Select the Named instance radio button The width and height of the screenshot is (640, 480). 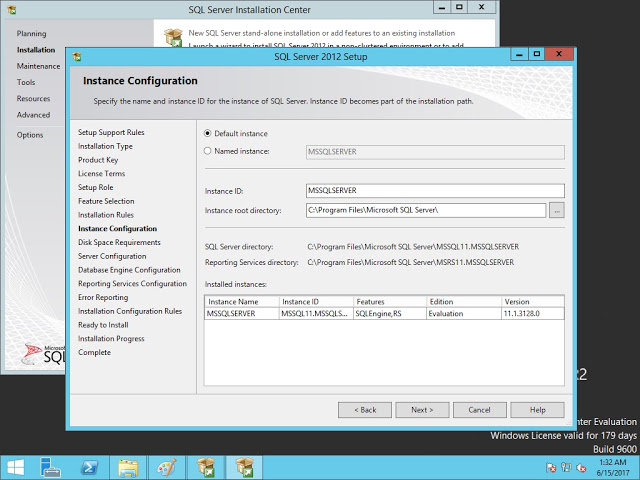208,151
